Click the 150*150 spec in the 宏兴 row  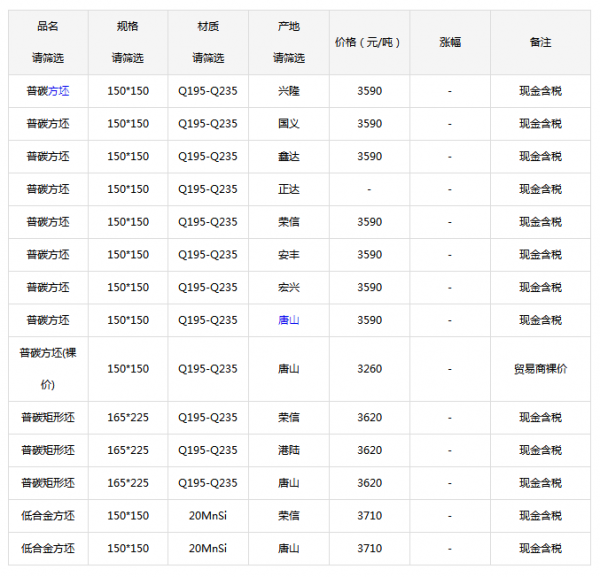(128, 287)
